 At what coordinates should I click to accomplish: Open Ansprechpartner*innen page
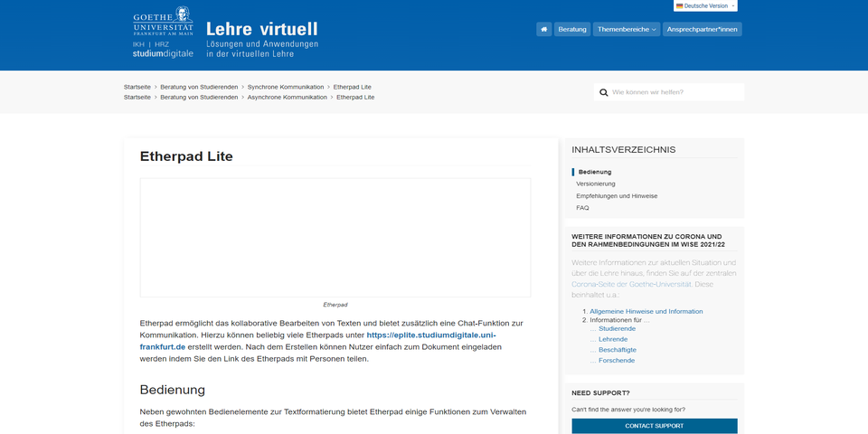(x=702, y=29)
